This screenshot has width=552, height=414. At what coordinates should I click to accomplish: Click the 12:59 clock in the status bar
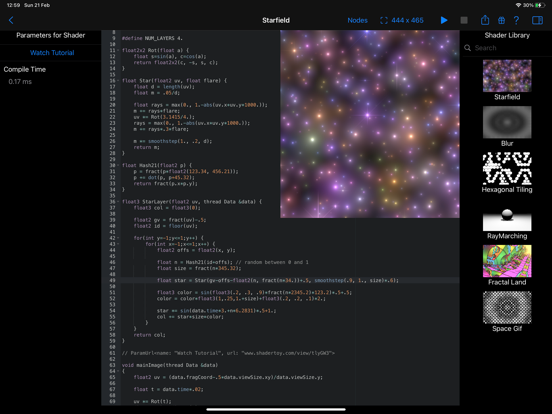(x=13, y=5)
